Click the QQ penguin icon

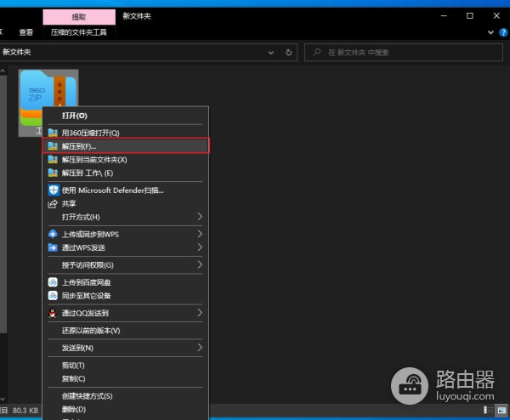pyautogui.click(x=53, y=313)
